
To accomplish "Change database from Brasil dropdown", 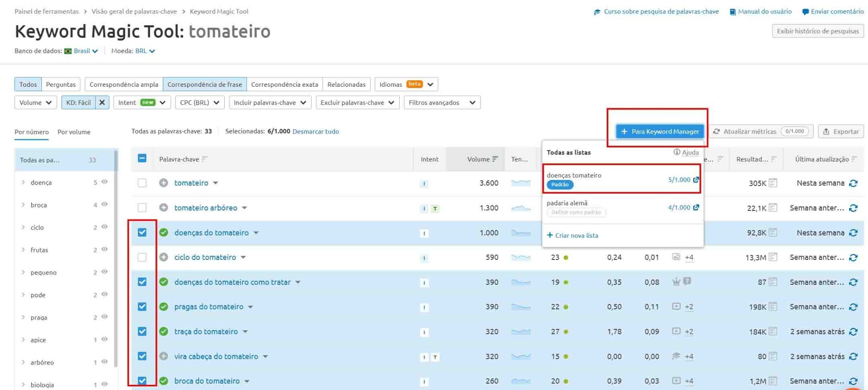I will click(x=86, y=51).
